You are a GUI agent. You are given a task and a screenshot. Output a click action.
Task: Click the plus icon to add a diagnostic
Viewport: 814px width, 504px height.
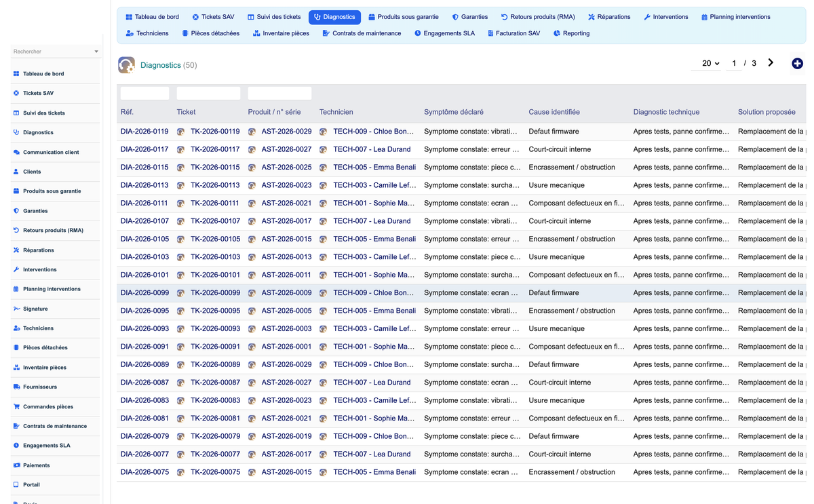click(x=797, y=63)
